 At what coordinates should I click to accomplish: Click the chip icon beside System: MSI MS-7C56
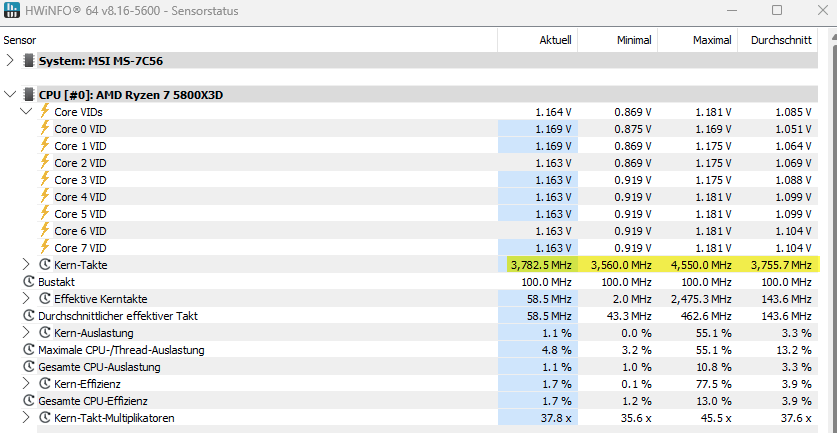click(x=28, y=61)
